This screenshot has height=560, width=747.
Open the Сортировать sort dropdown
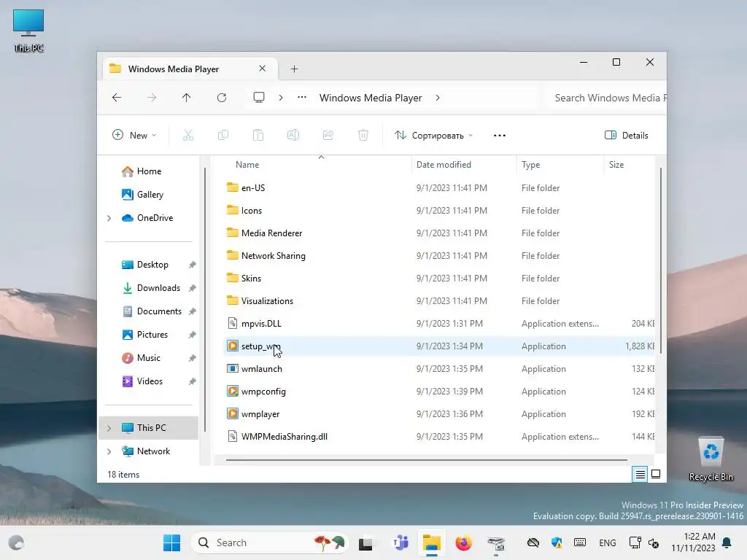[433, 135]
